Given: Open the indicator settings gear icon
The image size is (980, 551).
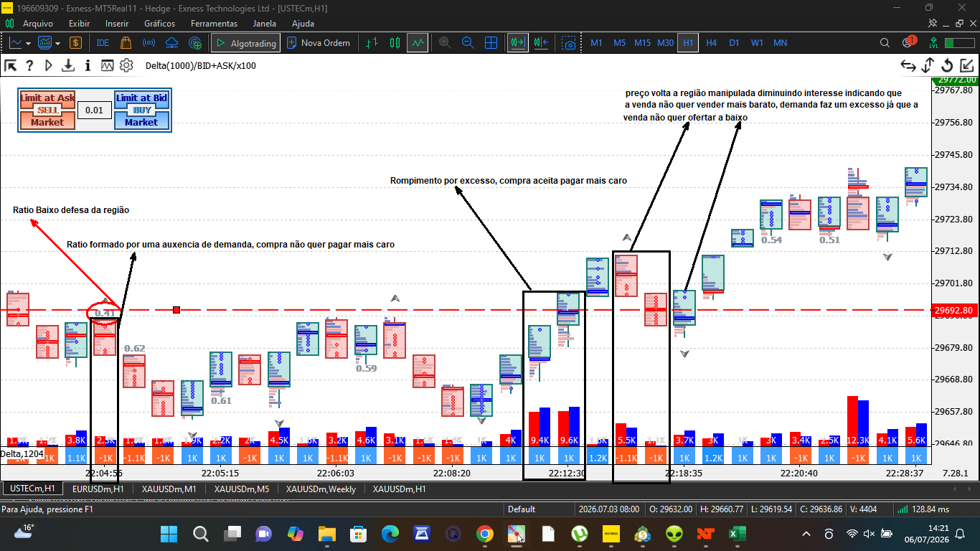Looking at the screenshot, I should [126, 65].
